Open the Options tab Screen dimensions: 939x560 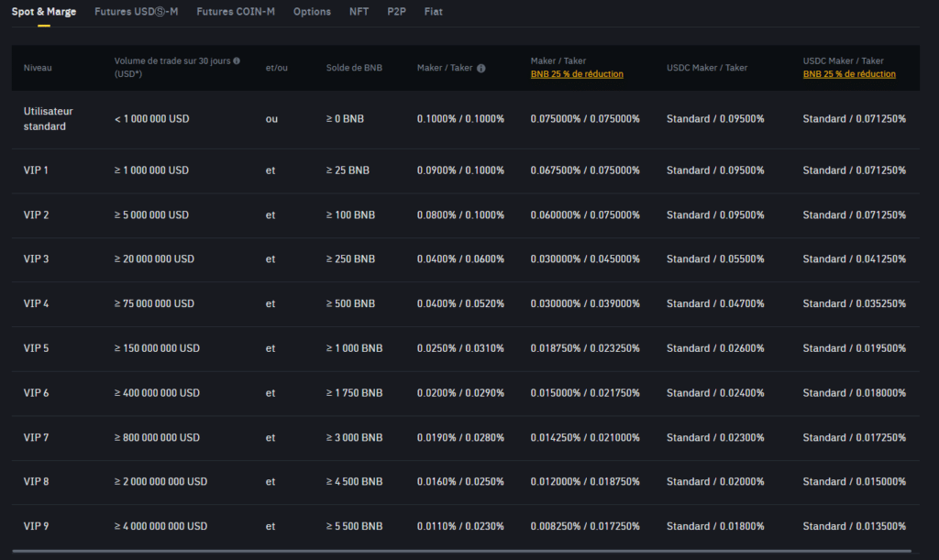(312, 11)
